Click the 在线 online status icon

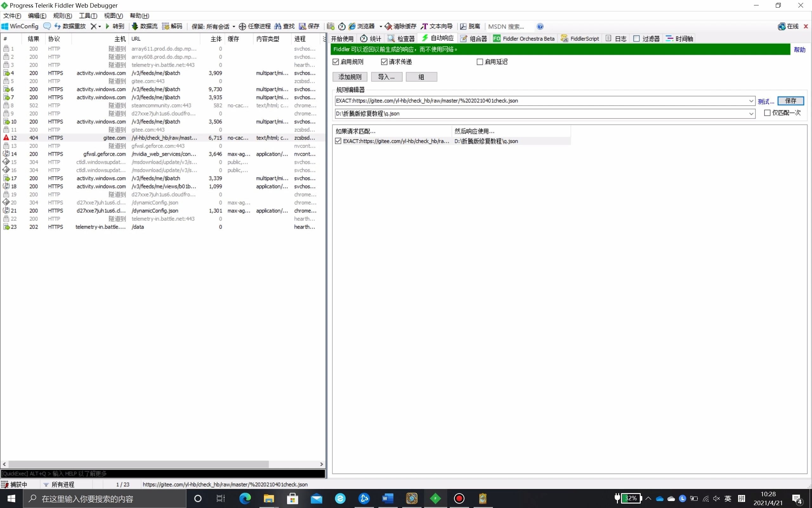(788, 26)
